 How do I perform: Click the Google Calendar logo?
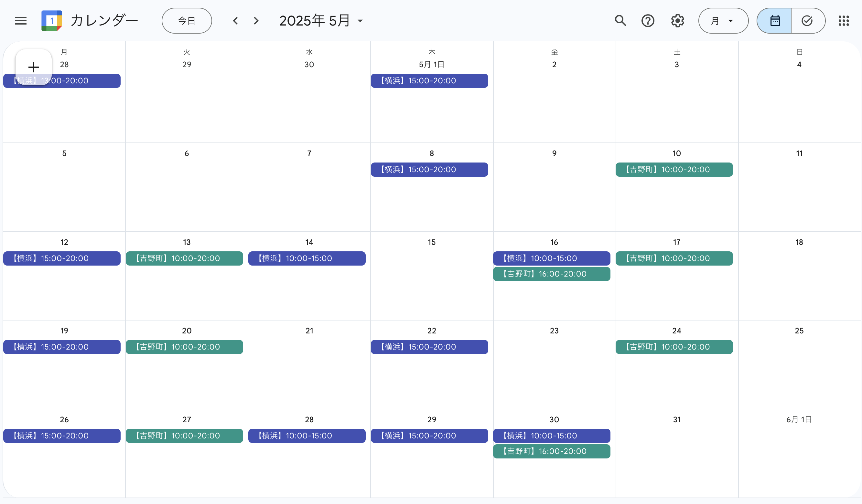pyautogui.click(x=52, y=21)
